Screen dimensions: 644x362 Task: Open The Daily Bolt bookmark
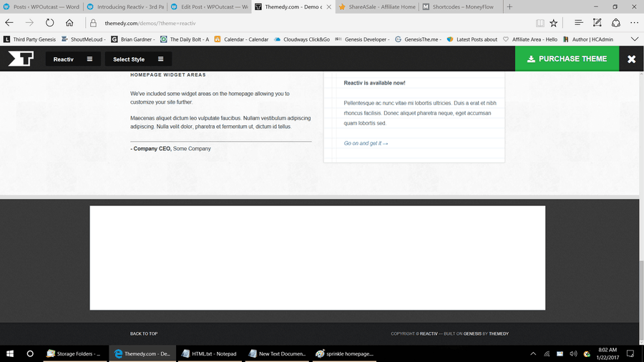point(185,39)
